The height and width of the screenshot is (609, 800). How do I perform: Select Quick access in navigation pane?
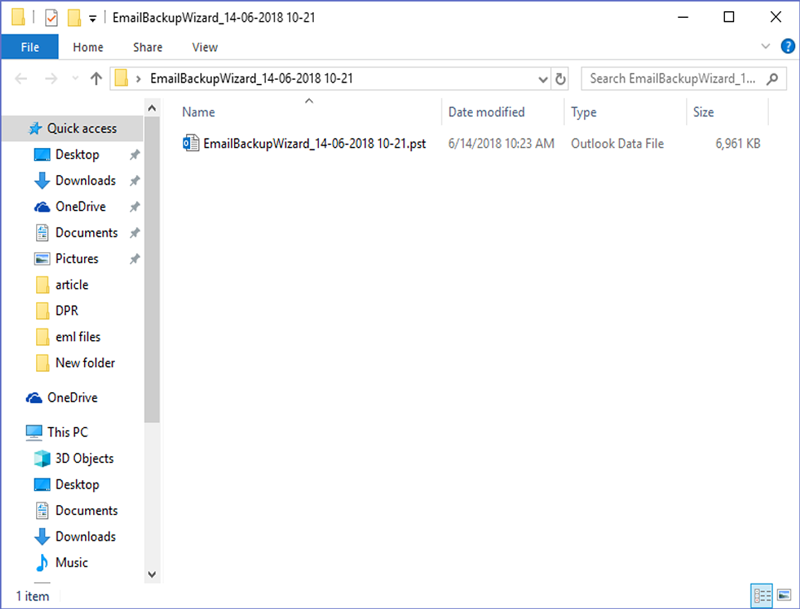coord(73,129)
